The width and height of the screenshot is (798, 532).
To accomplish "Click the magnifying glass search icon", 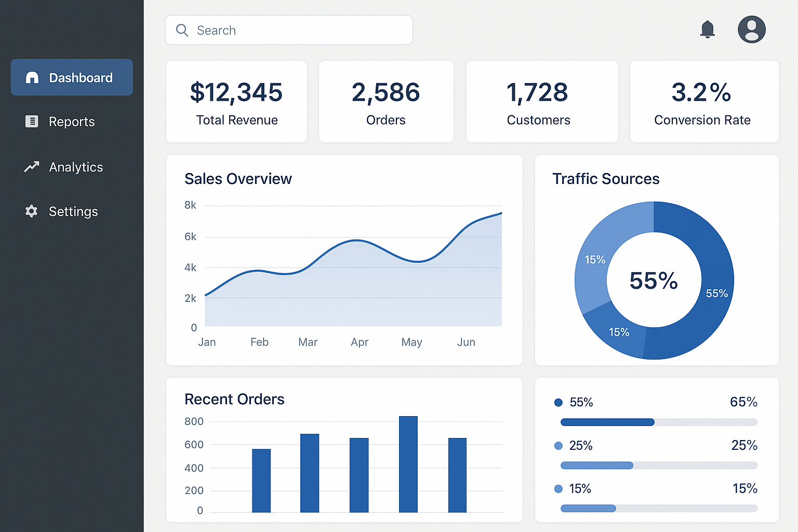I will 182,30.
